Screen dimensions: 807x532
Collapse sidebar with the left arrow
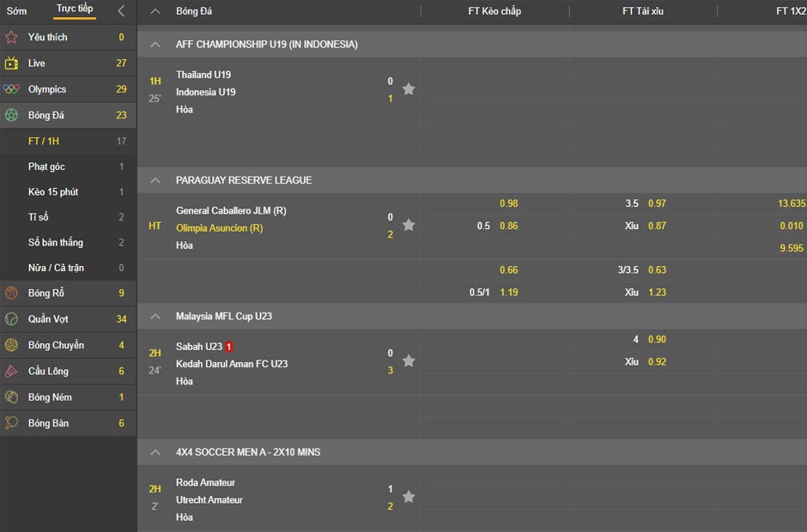(x=121, y=11)
